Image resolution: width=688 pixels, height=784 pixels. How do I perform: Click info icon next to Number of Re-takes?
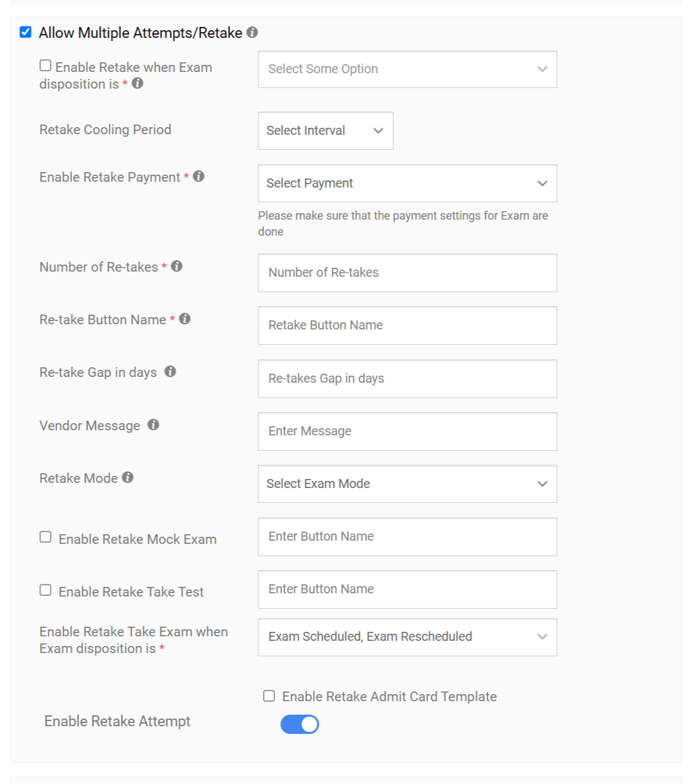(177, 266)
